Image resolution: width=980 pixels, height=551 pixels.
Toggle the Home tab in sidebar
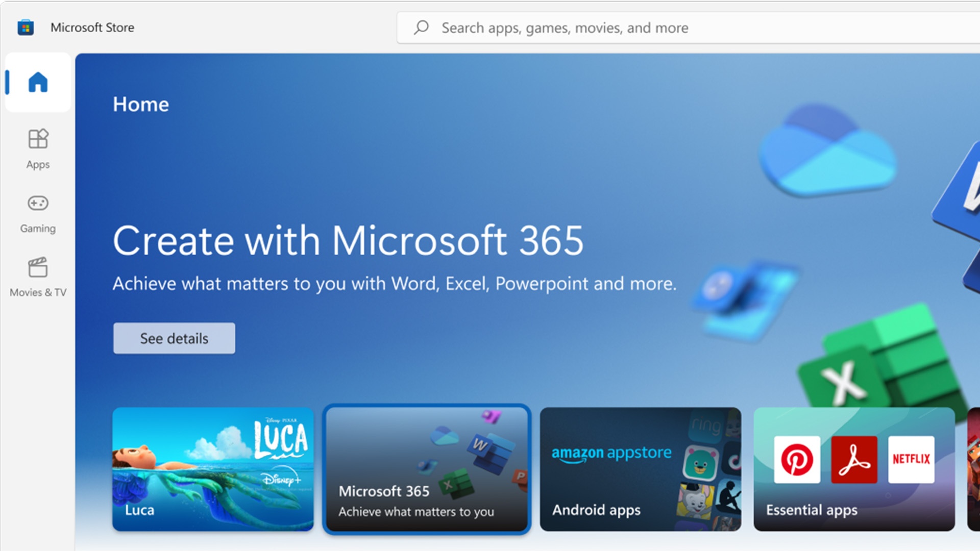38,82
